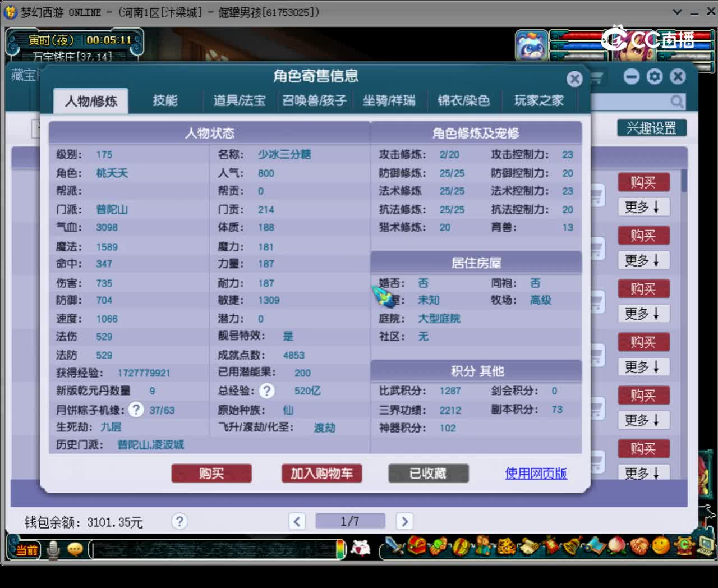
Task: Minimize the 藏宝阁 panel with the minus icon
Action: [632, 76]
